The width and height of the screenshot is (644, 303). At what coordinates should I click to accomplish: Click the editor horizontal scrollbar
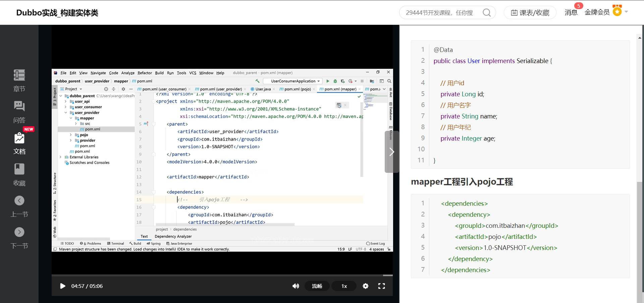tap(225, 224)
